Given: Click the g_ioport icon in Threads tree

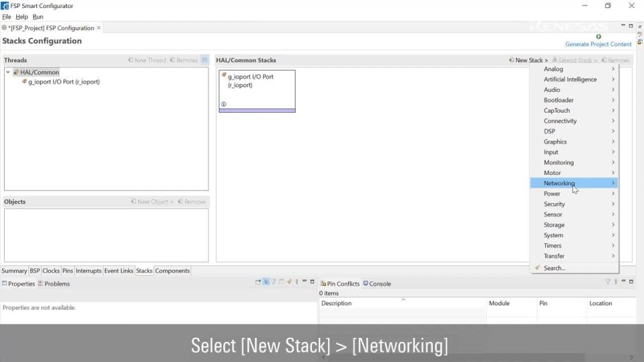Looking at the screenshot, I should (24, 81).
